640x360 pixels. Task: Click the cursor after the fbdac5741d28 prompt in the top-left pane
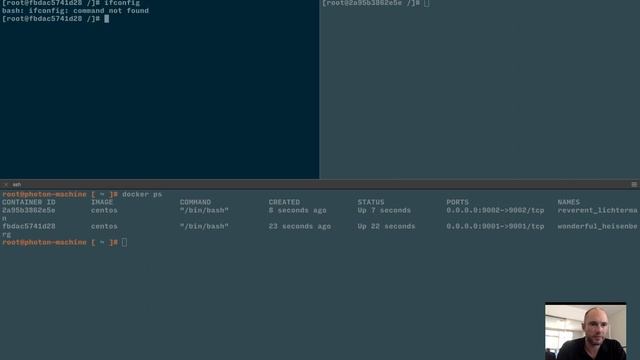point(107,19)
